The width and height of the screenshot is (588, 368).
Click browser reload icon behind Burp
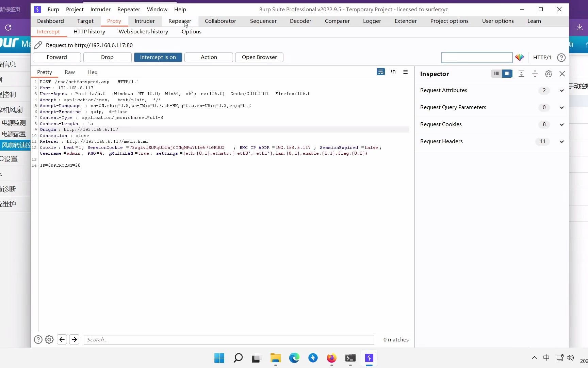(x=8, y=28)
